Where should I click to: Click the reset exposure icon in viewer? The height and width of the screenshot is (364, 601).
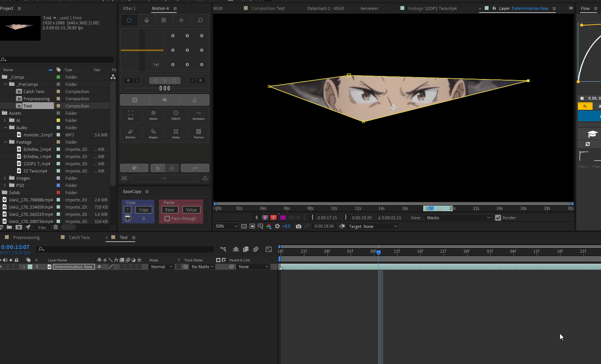coord(277,226)
